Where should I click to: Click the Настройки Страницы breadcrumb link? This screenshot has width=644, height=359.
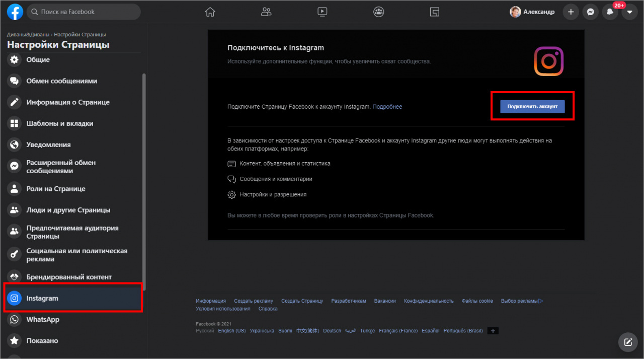(x=80, y=35)
